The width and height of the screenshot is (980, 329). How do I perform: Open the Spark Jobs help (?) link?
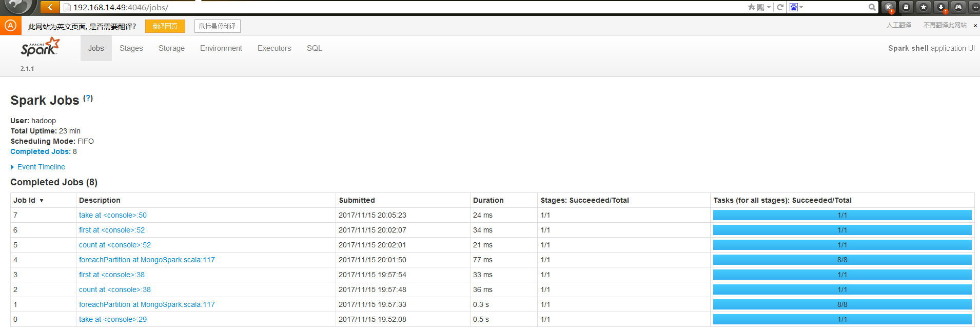pos(88,98)
